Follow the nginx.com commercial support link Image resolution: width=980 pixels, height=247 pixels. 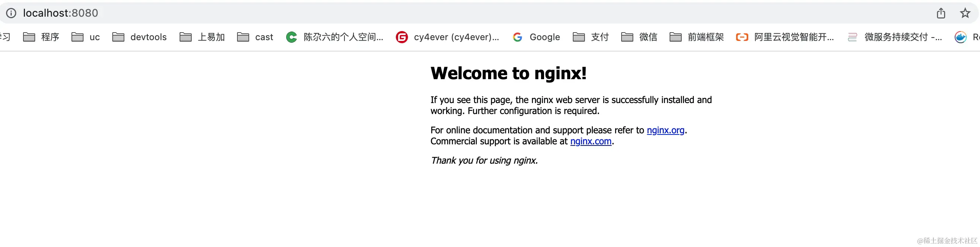tap(591, 141)
